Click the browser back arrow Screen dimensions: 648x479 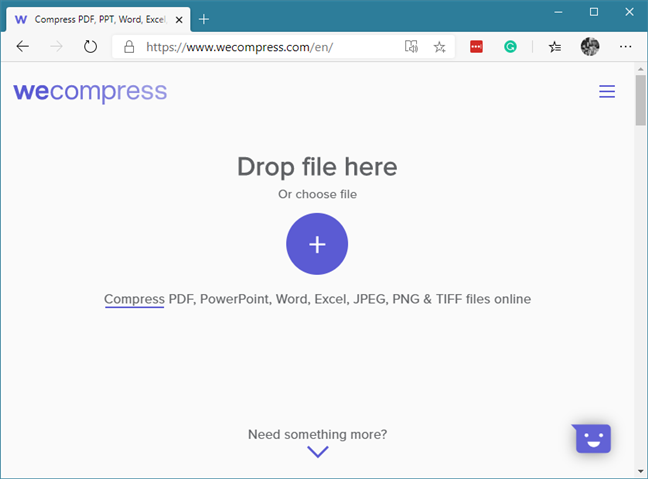(22, 47)
